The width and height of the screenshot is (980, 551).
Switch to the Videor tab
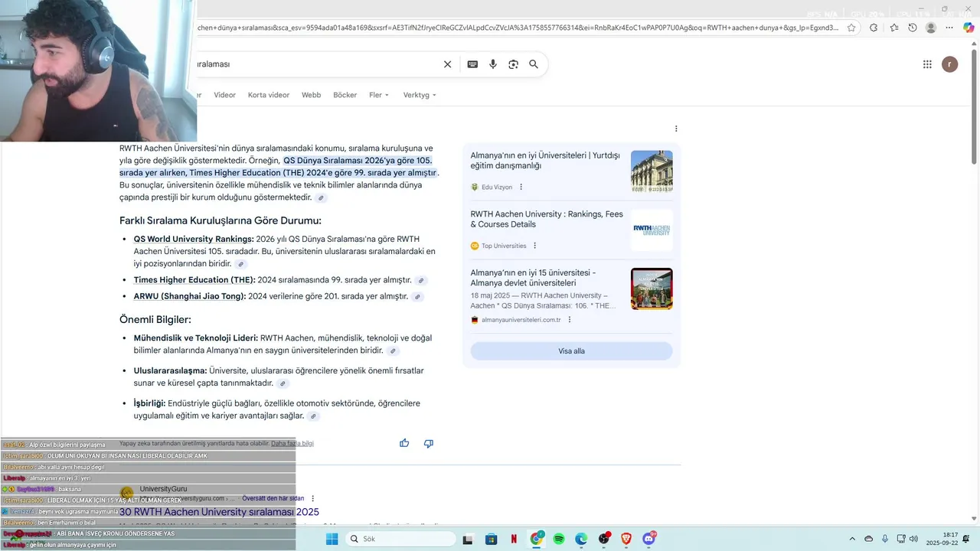tap(224, 95)
